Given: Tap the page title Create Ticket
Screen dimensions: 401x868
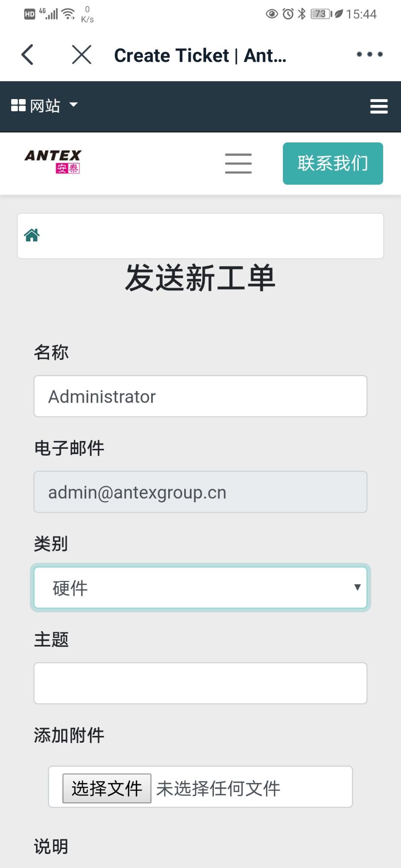Looking at the screenshot, I should tap(200, 55).
